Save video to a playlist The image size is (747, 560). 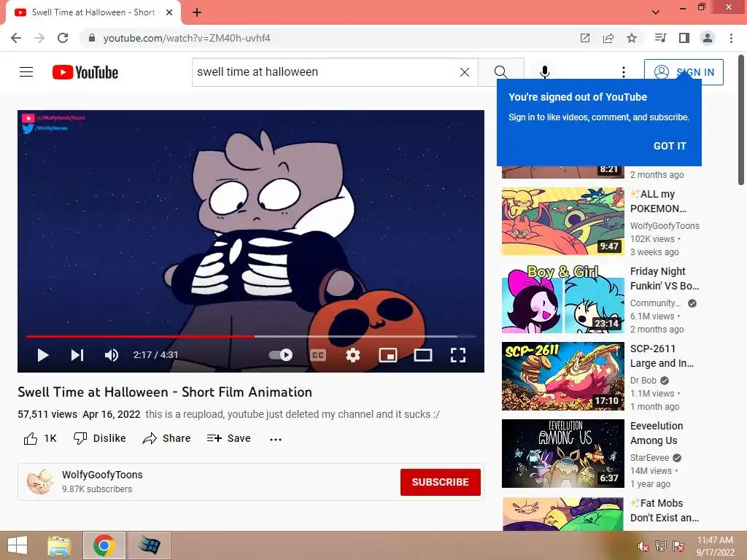228,438
